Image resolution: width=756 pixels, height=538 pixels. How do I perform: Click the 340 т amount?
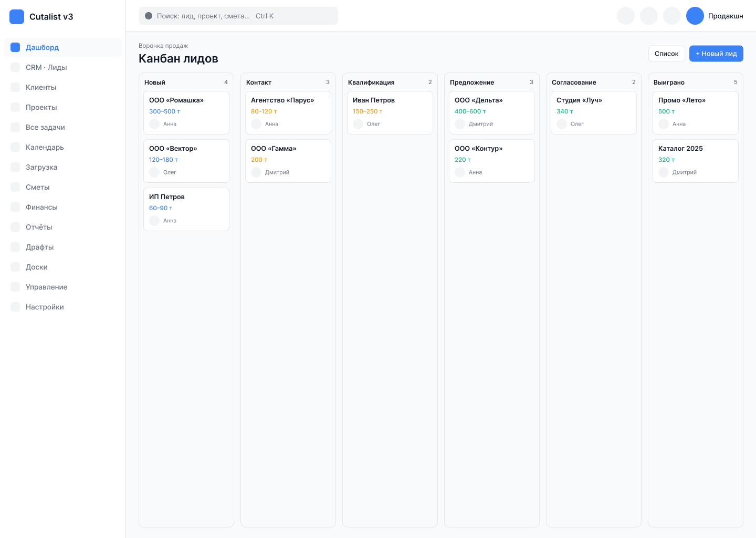click(564, 111)
